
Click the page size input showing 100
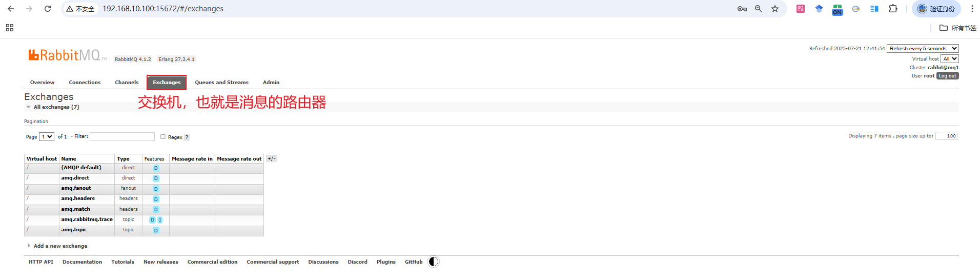point(946,136)
